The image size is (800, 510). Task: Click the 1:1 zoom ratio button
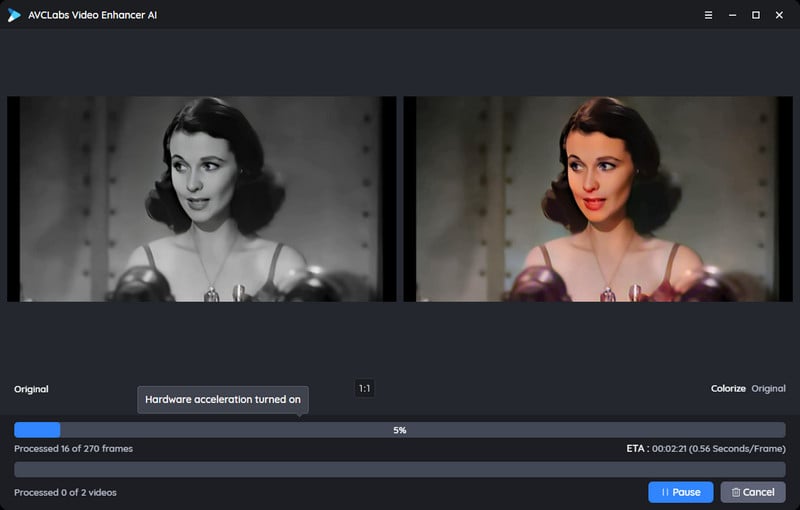point(365,389)
